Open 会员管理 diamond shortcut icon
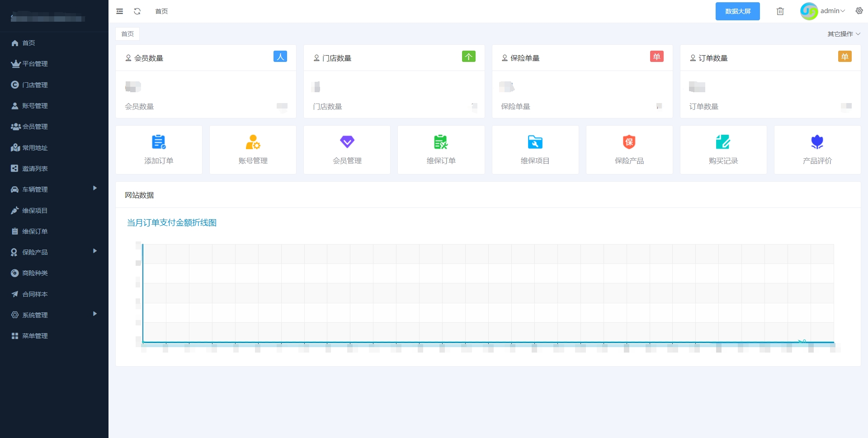The height and width of the screenshot is (438, 868). (347, 142)
